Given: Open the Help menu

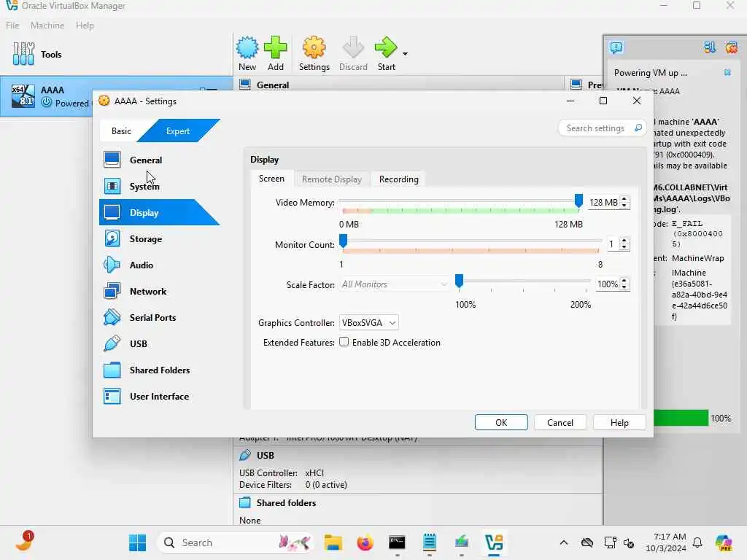Looking at the screenshot, I should pos(85,26).
